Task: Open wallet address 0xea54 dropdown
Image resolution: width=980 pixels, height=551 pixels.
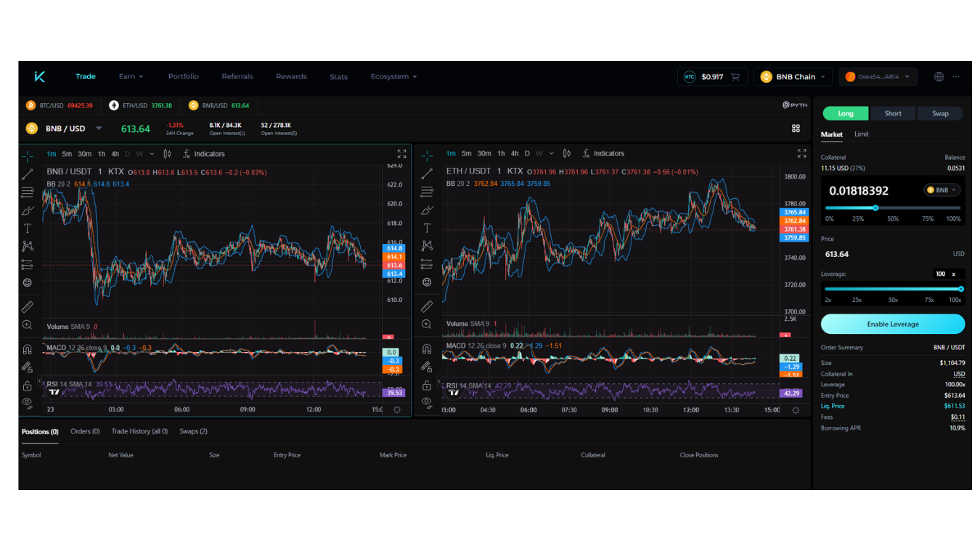Action: point(878,77)
